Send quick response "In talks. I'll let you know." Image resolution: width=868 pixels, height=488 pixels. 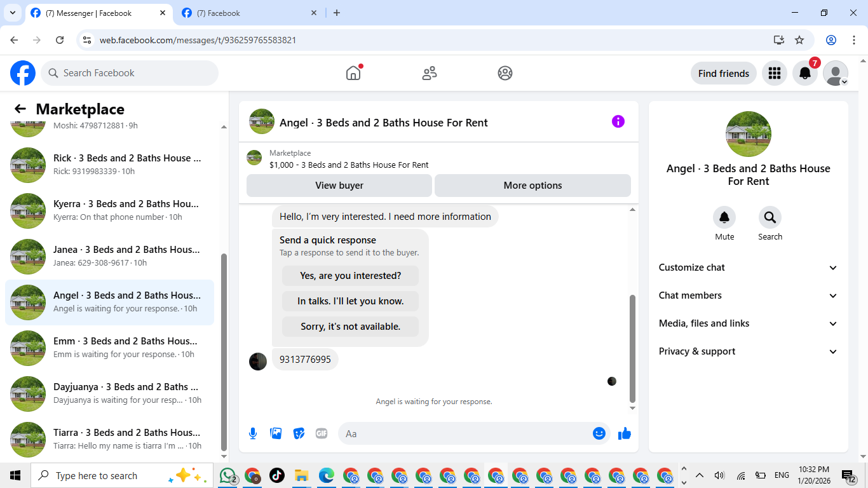351,301
